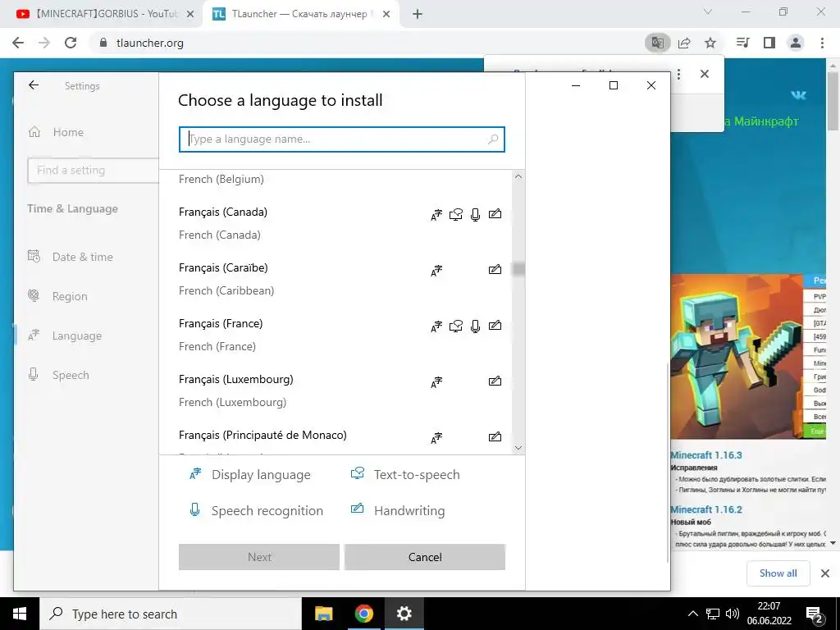Click the French (Belgium) subtitle text

[x=221, y=179]
